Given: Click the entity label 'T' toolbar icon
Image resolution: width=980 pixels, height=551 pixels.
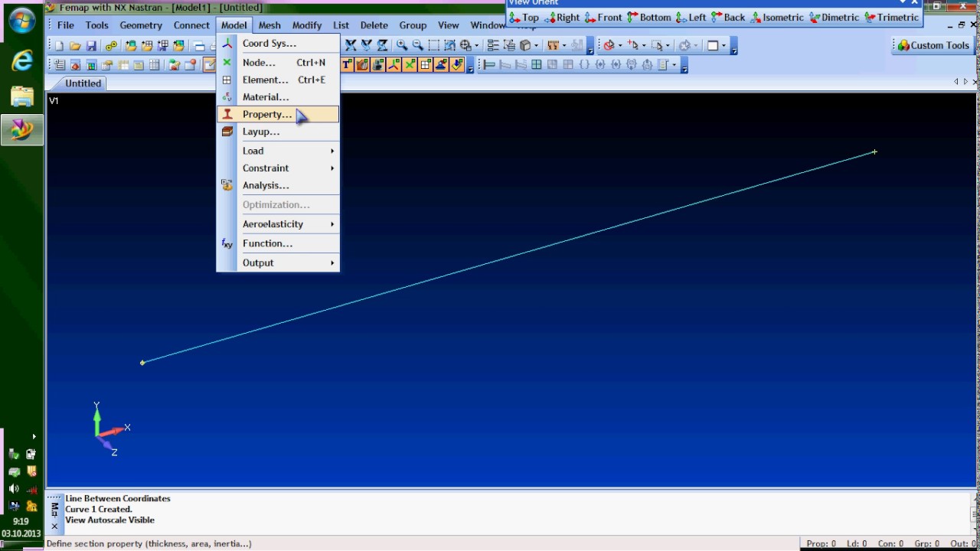Looking at the screenshot, I should click(x=347, y=65).
